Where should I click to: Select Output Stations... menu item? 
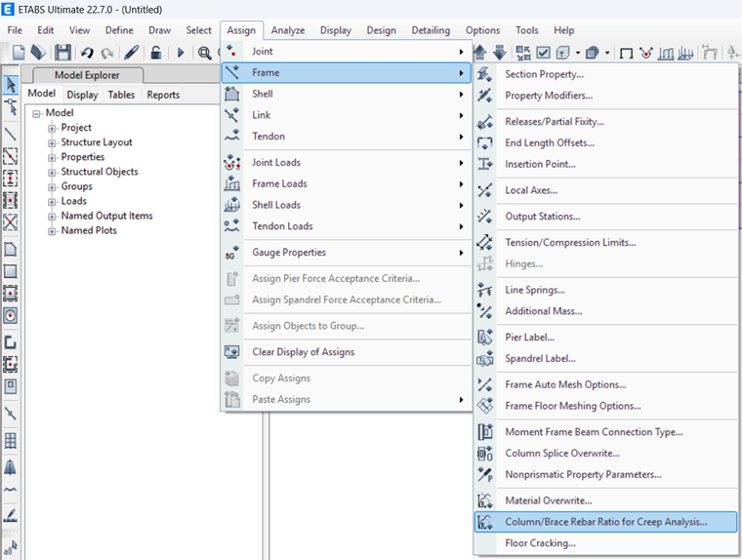click(605, 217)
